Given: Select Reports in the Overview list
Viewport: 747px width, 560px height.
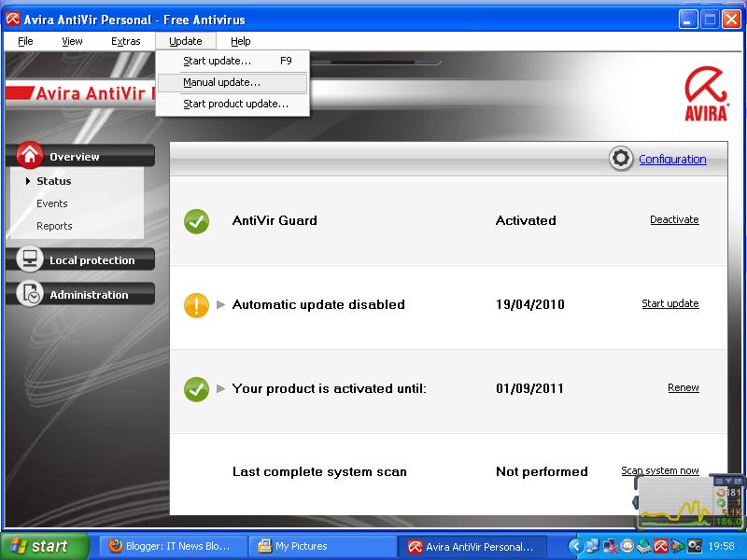Looking at the screenshot, I should coord(54,226).
